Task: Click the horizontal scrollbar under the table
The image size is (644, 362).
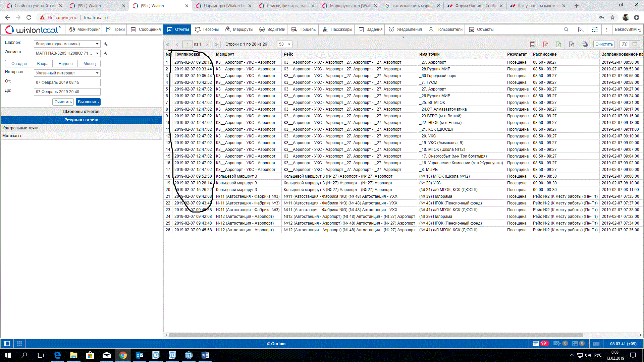Action: [x=376, y=335]
